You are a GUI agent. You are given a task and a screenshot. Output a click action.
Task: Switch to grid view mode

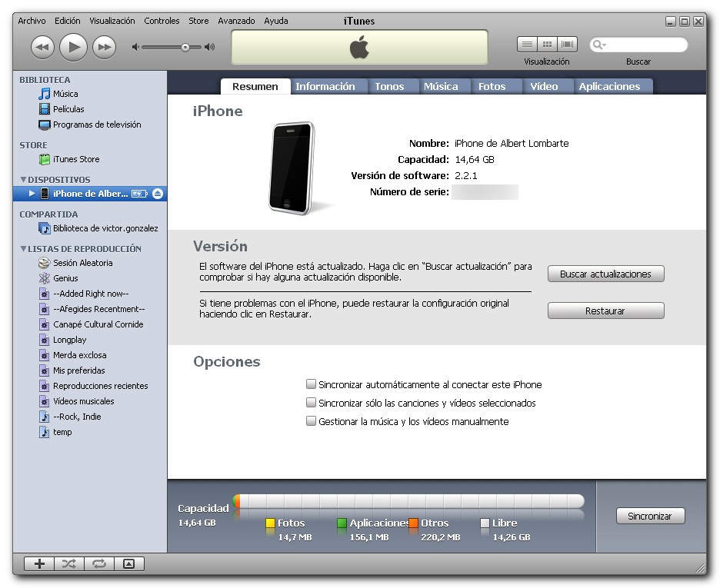547,45
